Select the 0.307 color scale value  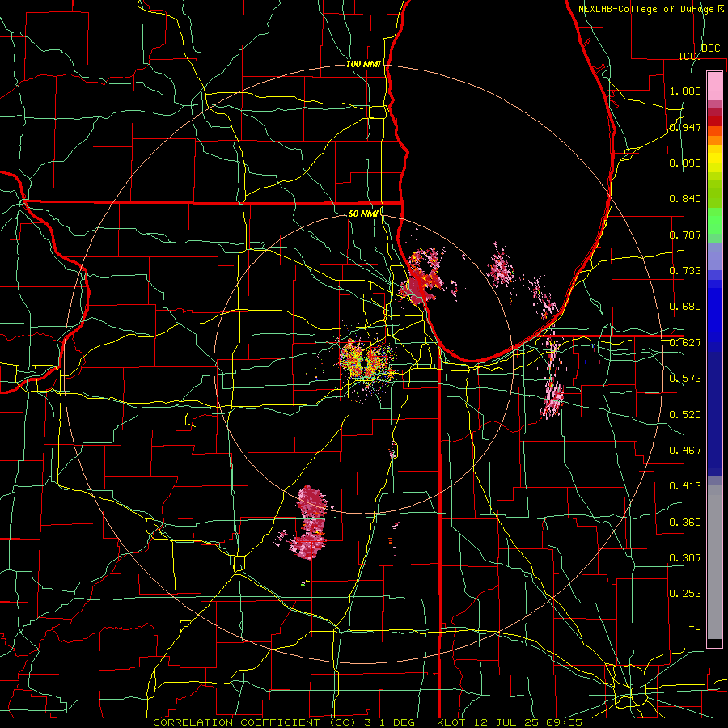pyautogui.click(x=685, y=558)
